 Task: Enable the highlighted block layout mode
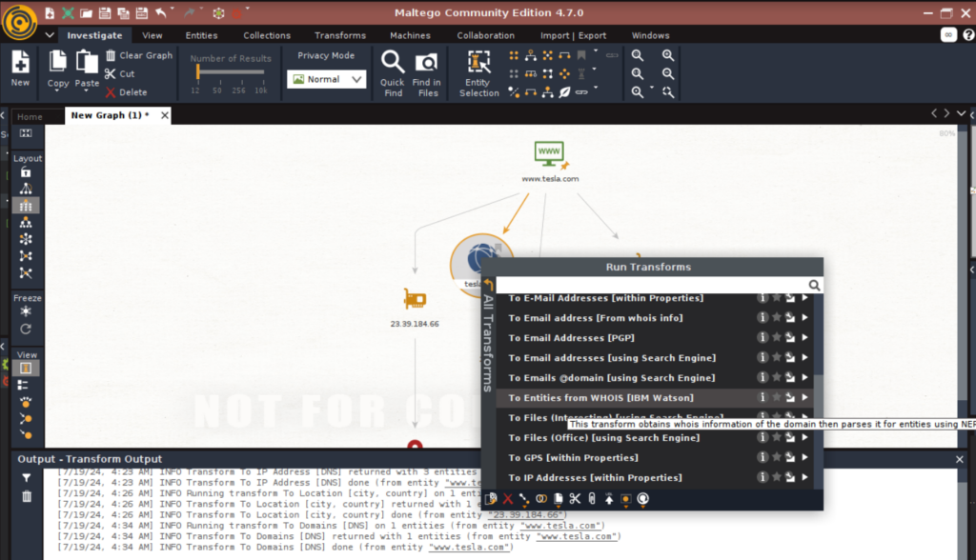pos(26,206)
